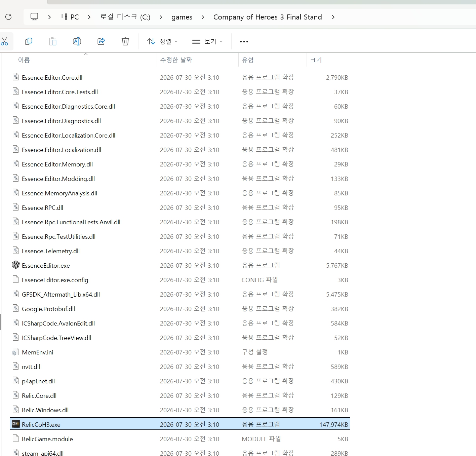Screen dimensions: 476x456
Task: Open the 보기 view dropdown
Action: (x=207, y=41)
